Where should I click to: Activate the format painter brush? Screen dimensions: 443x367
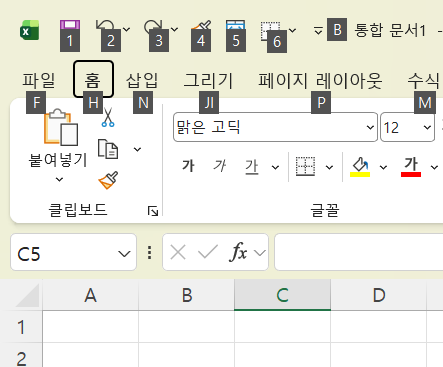click(x=108, y=180)
